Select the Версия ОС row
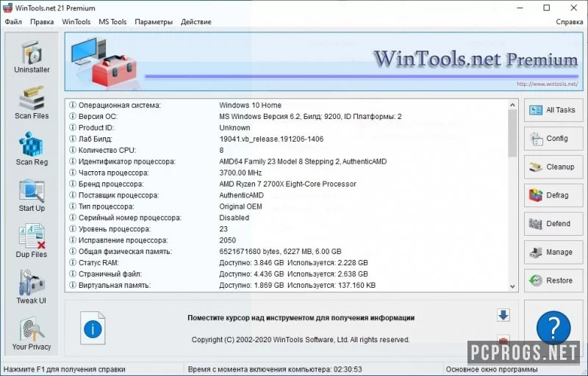Image resolution: width=588 pixels, height=376 pixels. point(287,117)
